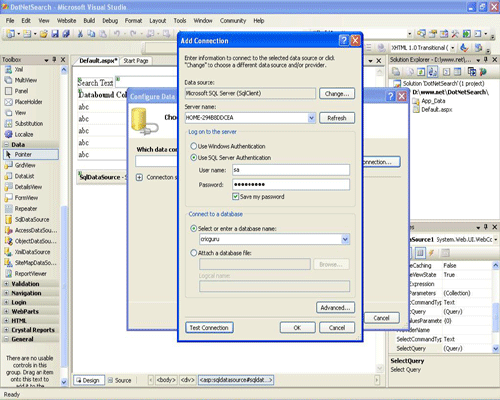Screen dimensions: 500x400
Task: Open database name dropdown list
Action: (x=345, y=239)
